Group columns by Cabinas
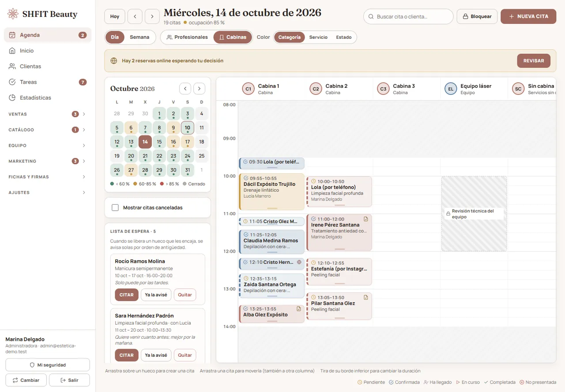Viewport: 565px width, 392px height. tap(233, 37)
